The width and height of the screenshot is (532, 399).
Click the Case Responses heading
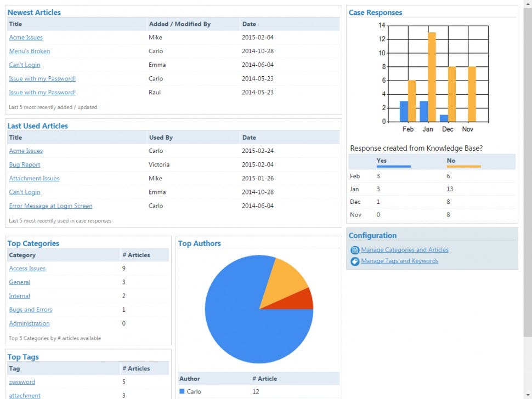[x=375, y=13]
